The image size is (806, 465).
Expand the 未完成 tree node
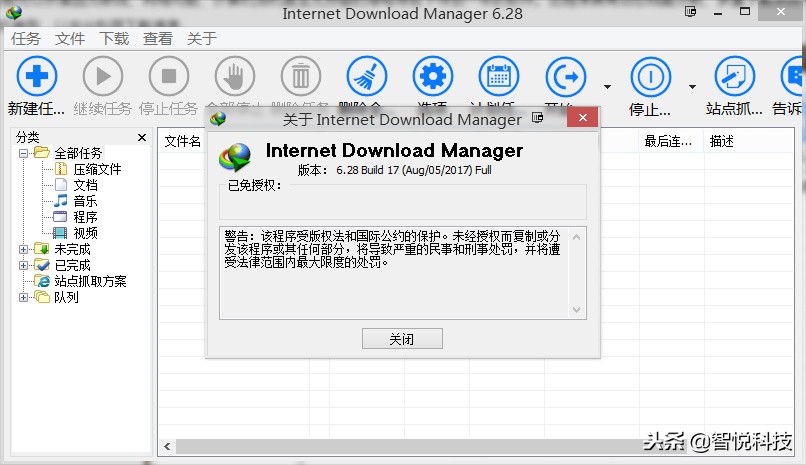(x=23, y=249)
